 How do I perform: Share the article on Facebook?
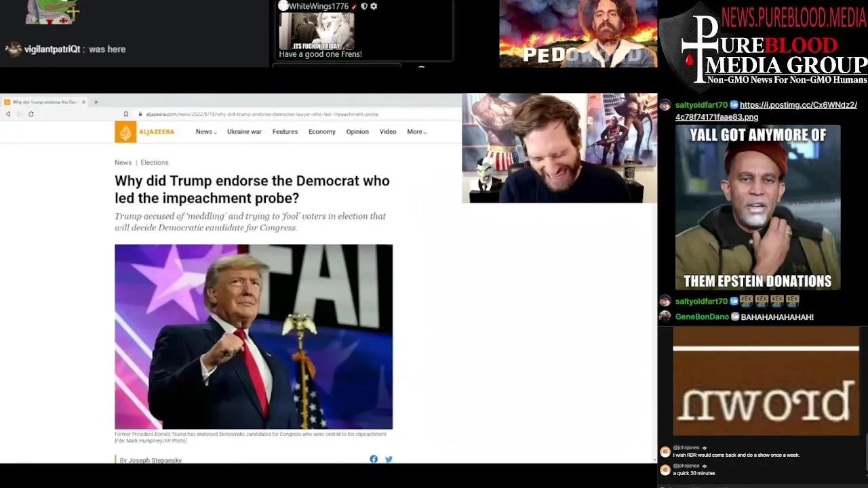tap(374, 460)
